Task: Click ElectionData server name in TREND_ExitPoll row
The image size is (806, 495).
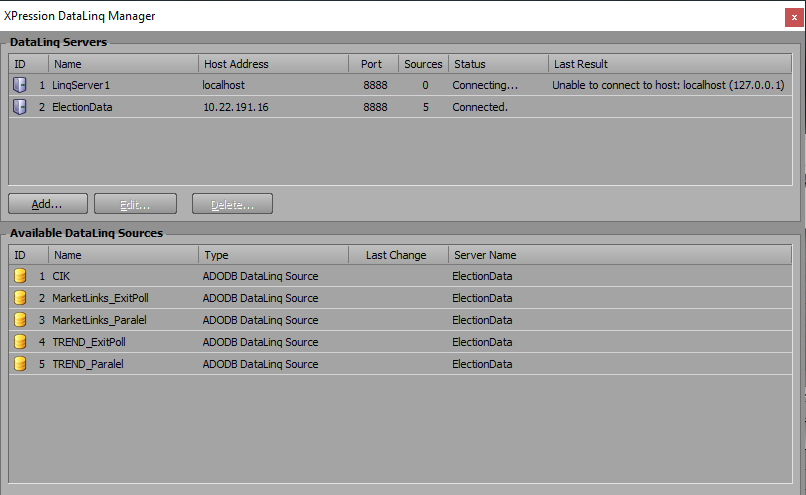Action: pyautogui.click(x=482, y=342)
